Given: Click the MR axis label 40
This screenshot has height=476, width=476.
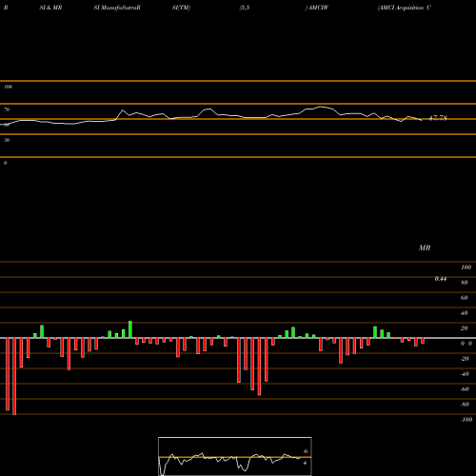Looking at the screenshot, I should (465, 313).
